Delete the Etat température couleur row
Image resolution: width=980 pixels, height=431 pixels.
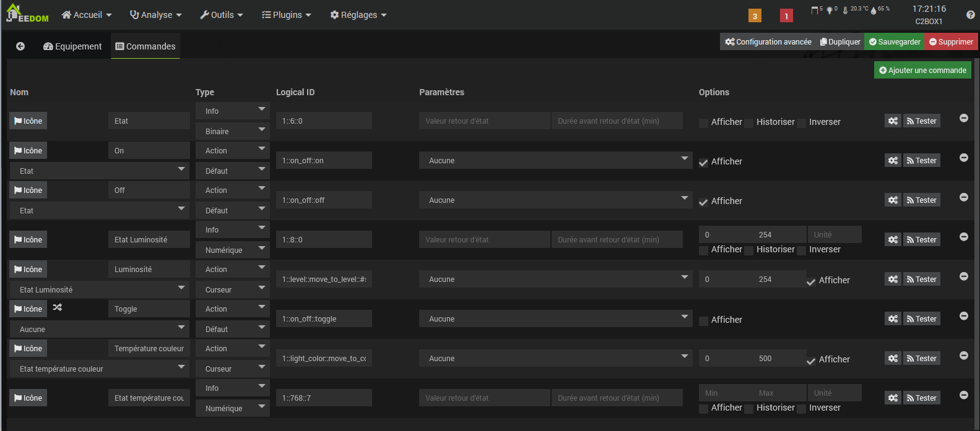coord(964,395)
